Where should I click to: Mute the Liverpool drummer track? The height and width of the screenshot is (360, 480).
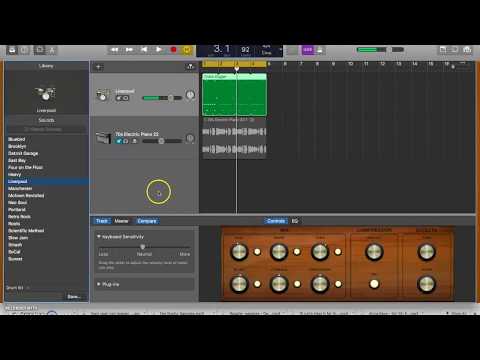point(118,98)
